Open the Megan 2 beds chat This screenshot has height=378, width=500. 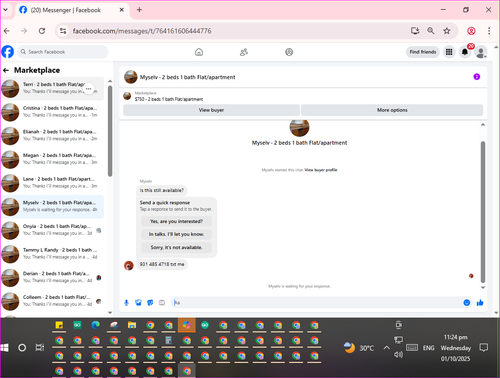pyautogui.click(x=52, y=159)
